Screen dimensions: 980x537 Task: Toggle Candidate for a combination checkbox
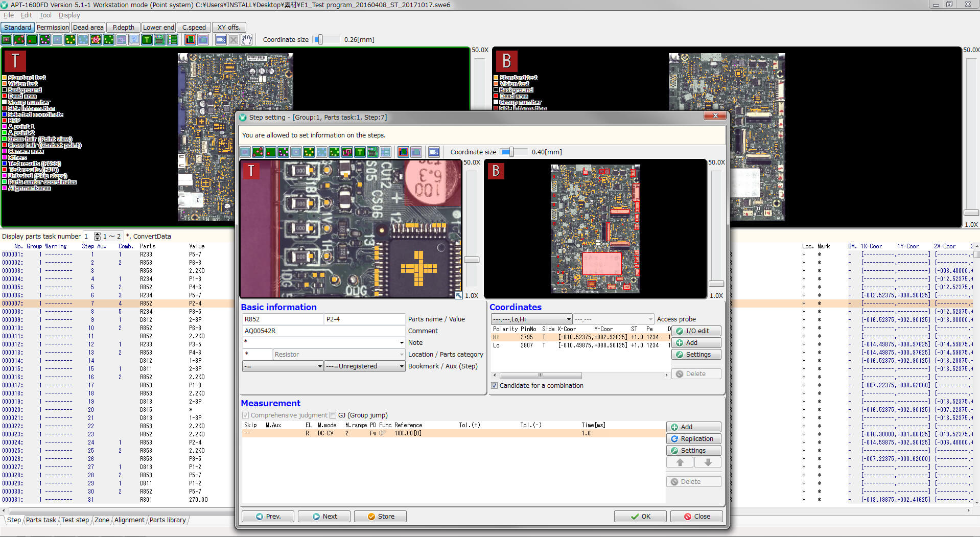click(494, 386)
